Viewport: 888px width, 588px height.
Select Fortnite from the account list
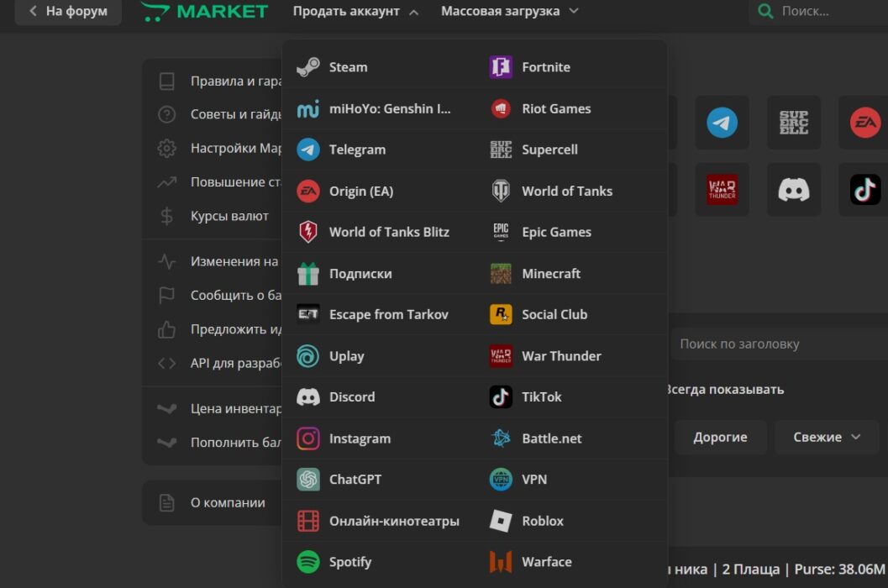pyautogui.click(x=571, y=67)
